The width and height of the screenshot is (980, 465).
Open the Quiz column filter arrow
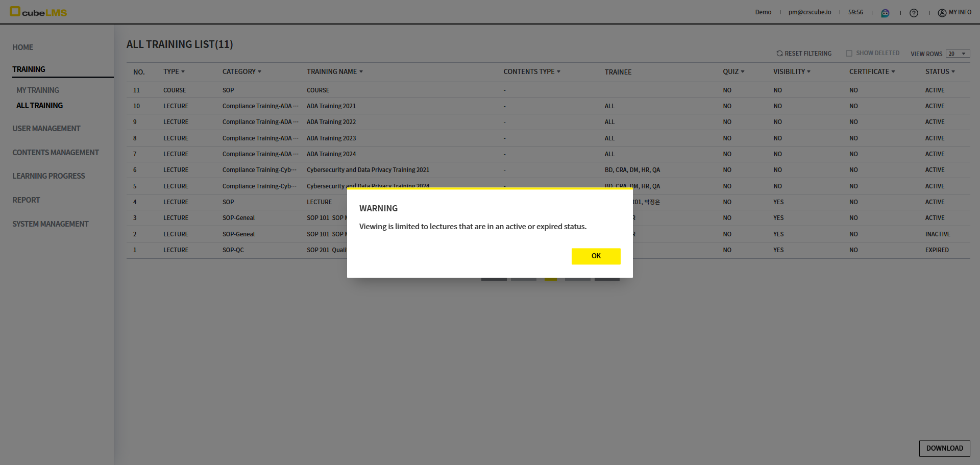pyautogui.click(x=743, y=72)
